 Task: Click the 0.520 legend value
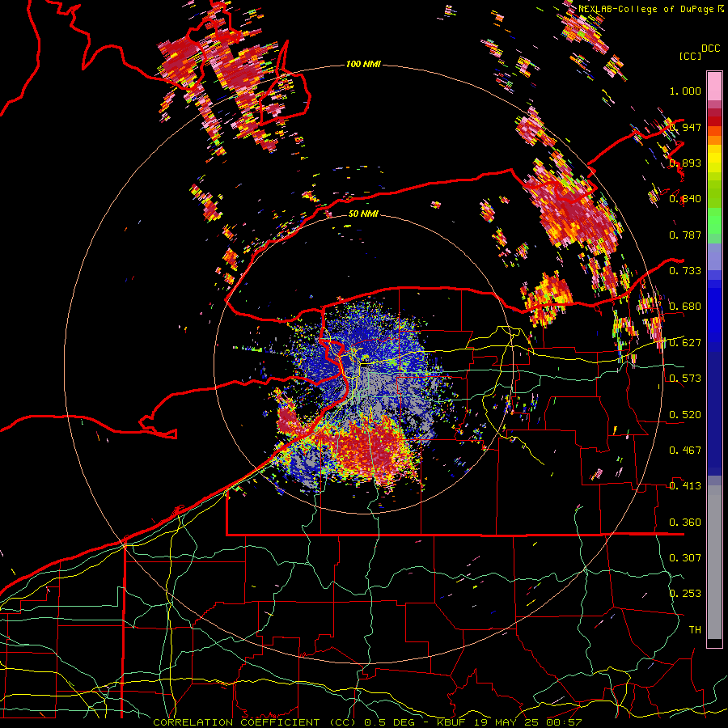(685, 414)
